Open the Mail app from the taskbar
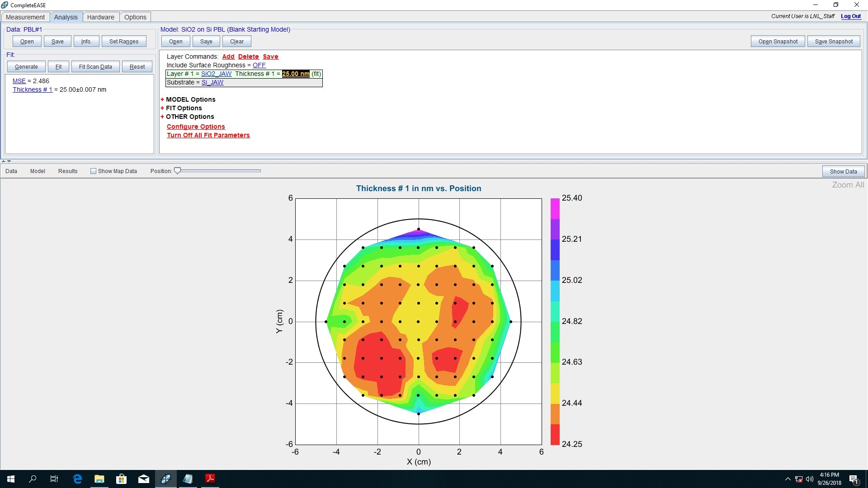868x488 pixels. click(x=143, y=479)
